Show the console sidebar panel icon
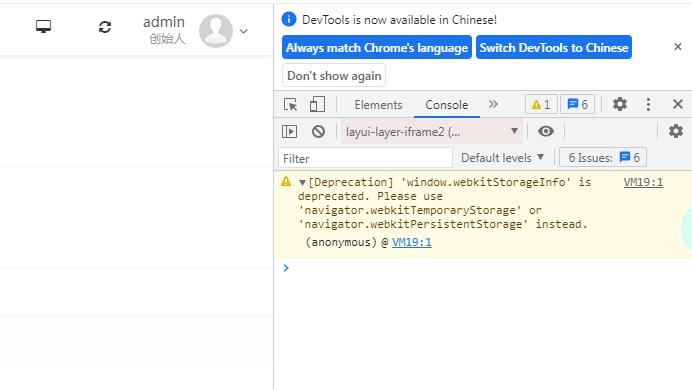This screenshot has height=390, width=692. coord(290,131)
